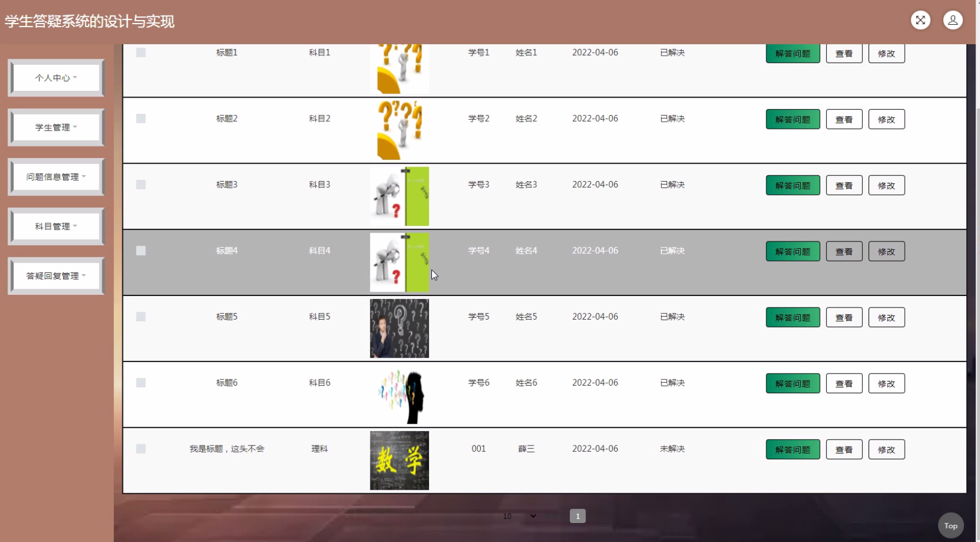Click 解答问题 for the 薛三 row
Screen dimensions: 980x542
(793, 449)
